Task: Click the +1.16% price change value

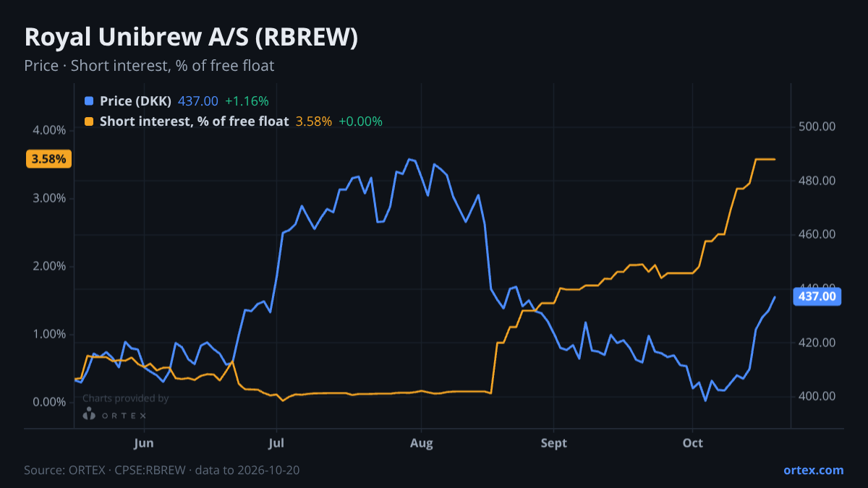Action: click(x=247, y=101)
